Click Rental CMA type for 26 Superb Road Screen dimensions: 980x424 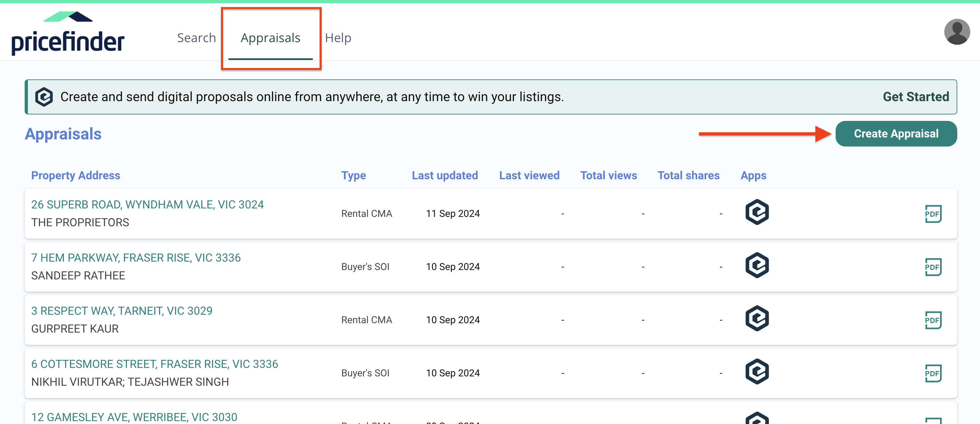coord(366,214)
